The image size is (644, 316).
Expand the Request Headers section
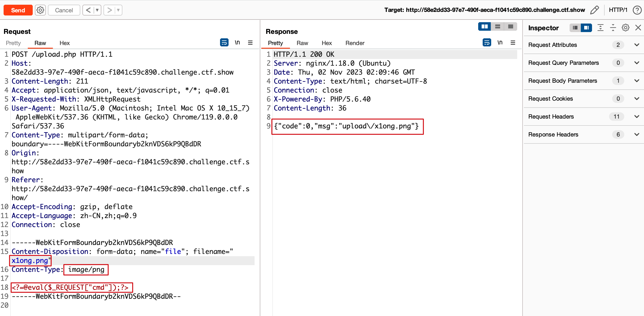click(584, 117)
